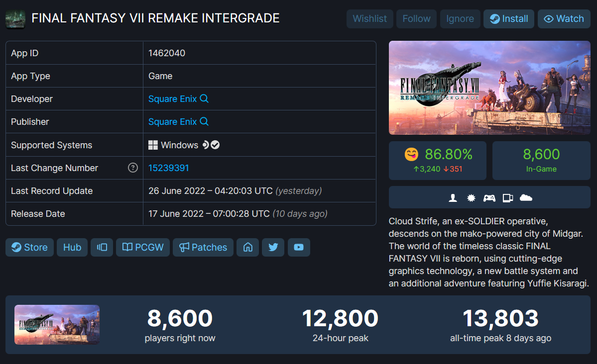Click the achievements burst icon

click(x=472, y=198)
